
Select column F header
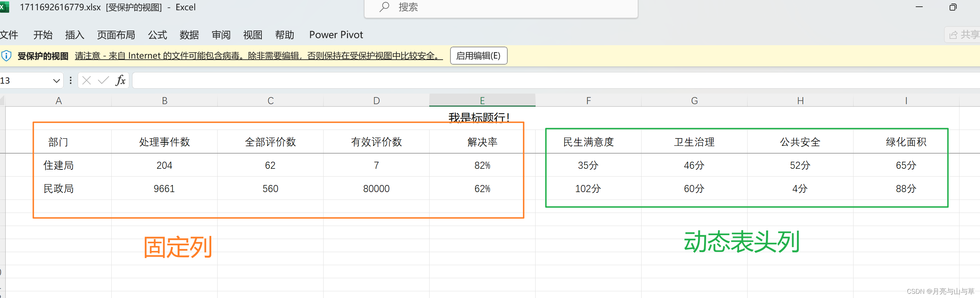click(588, 101)
